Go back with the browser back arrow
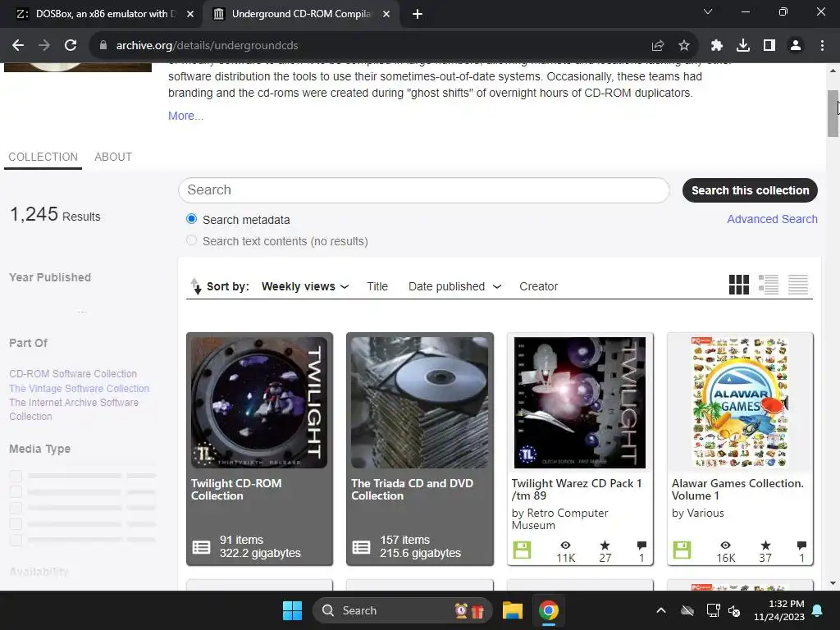 point(18,46)
